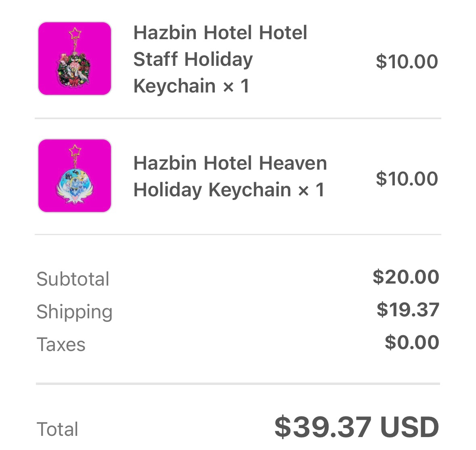Click the Taxes label
This screenshot has height=450, width=476.
click(61, 345)
